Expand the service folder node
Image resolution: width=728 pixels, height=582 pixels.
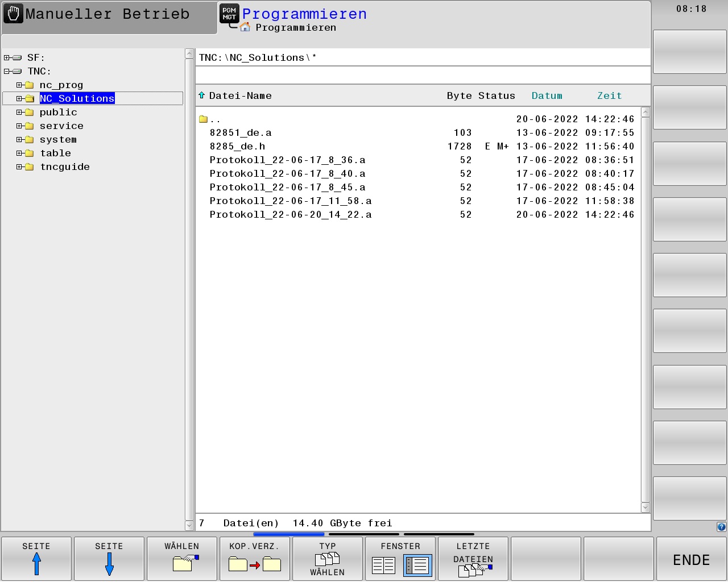[x=19, y=126]
